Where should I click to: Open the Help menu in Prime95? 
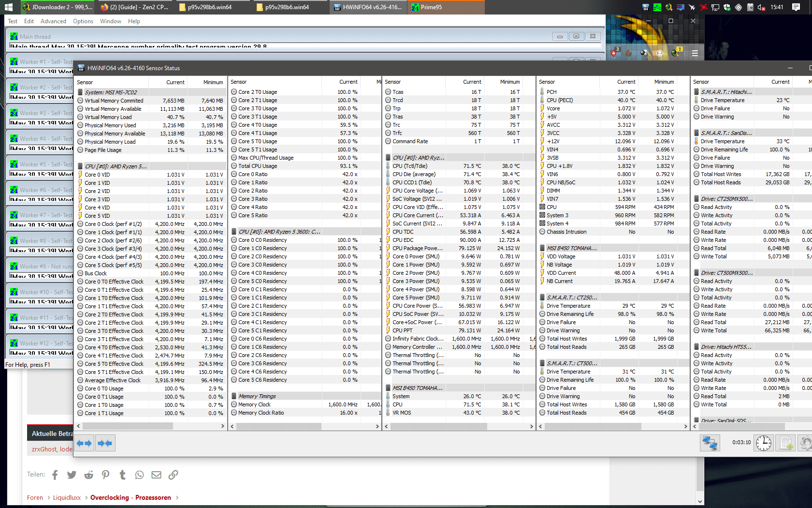(134, 21)
